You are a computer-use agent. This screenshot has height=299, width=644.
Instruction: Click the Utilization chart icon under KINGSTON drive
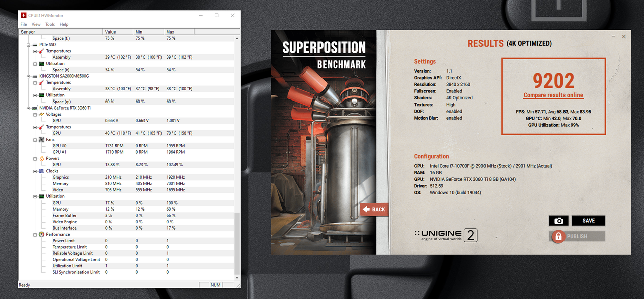[x=41, y=95]
